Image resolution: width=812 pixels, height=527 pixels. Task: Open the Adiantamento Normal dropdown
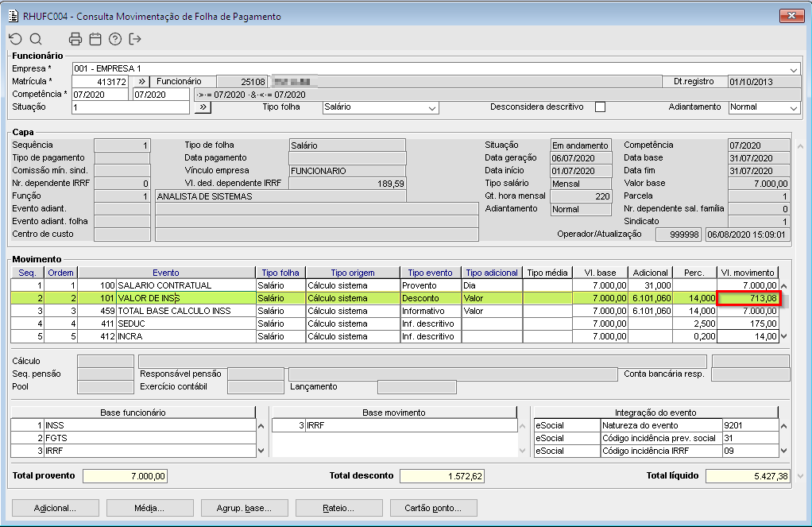pos(794,108)
